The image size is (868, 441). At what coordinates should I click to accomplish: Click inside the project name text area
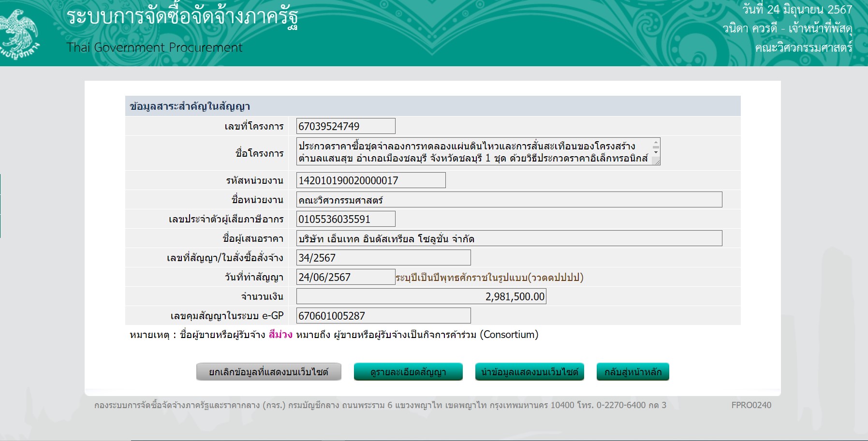(474, 151)
